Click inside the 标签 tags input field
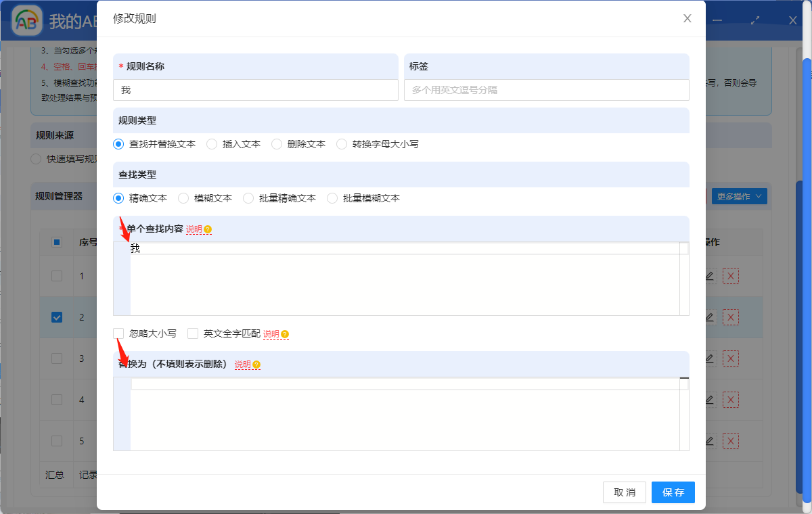 [547, 89]
